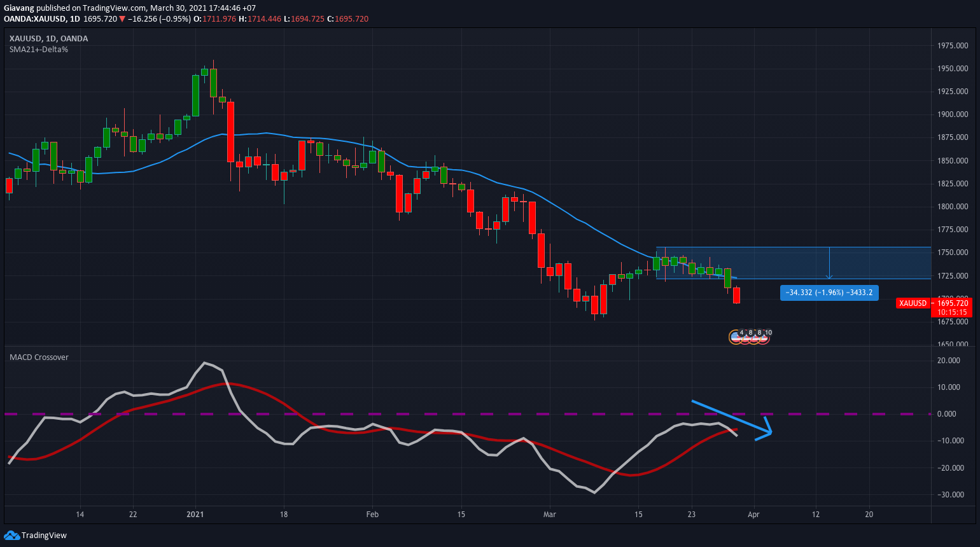
Task: Click the Feb label on time axis
Action: coord(373,515)
